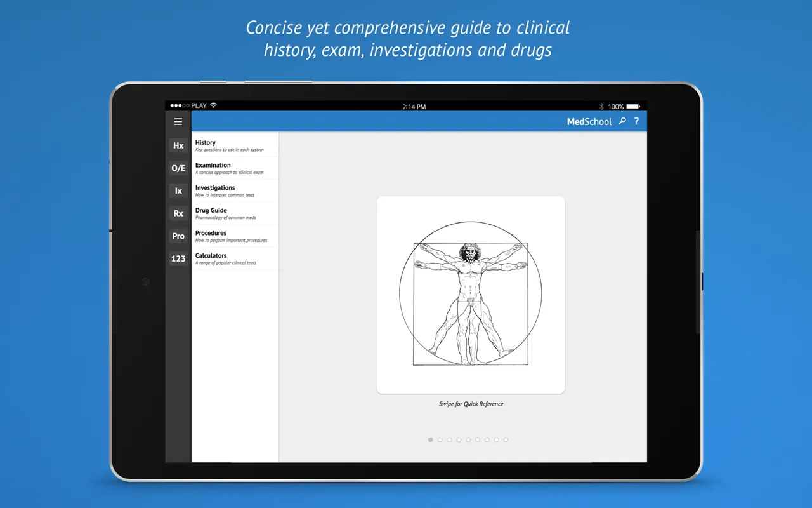Tap the Wi-Fi status icon

point(213,105)
